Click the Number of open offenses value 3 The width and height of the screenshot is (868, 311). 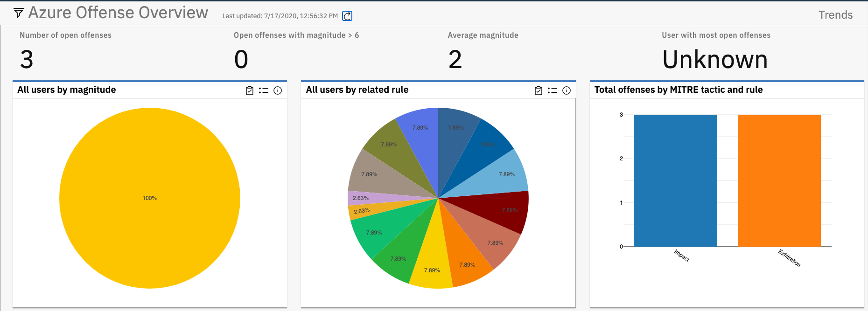pos(27,60)
